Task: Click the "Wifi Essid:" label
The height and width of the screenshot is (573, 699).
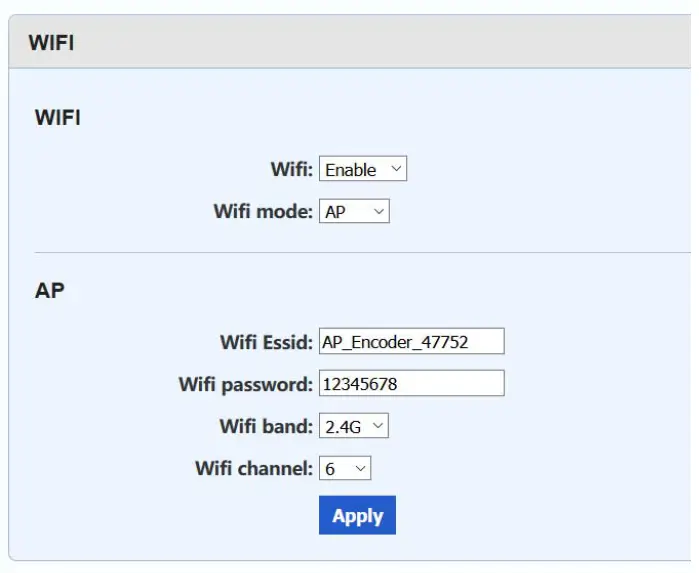Action: tap(266, 342)
